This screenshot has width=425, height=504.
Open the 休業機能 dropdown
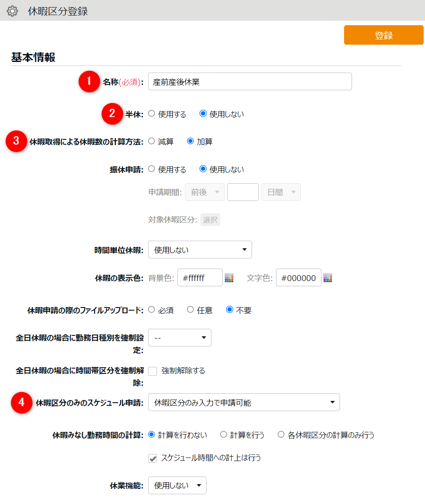[x=177, y=485]
